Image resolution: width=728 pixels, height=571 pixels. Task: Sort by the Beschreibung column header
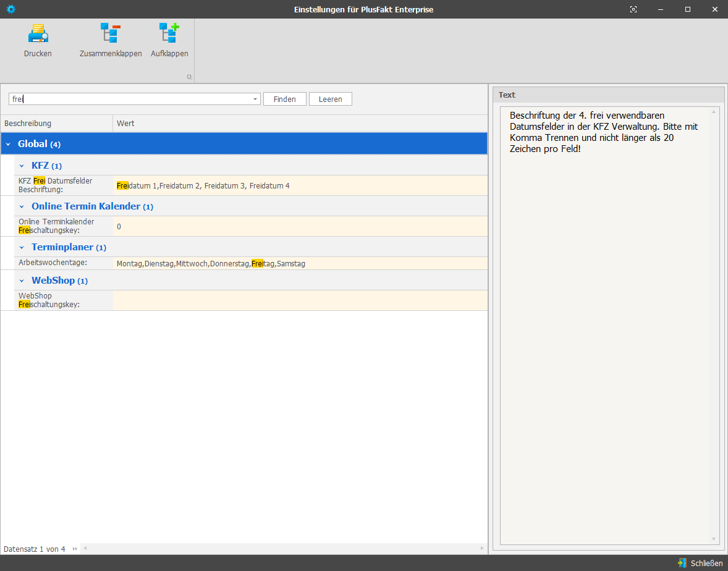tap(57, 124)
